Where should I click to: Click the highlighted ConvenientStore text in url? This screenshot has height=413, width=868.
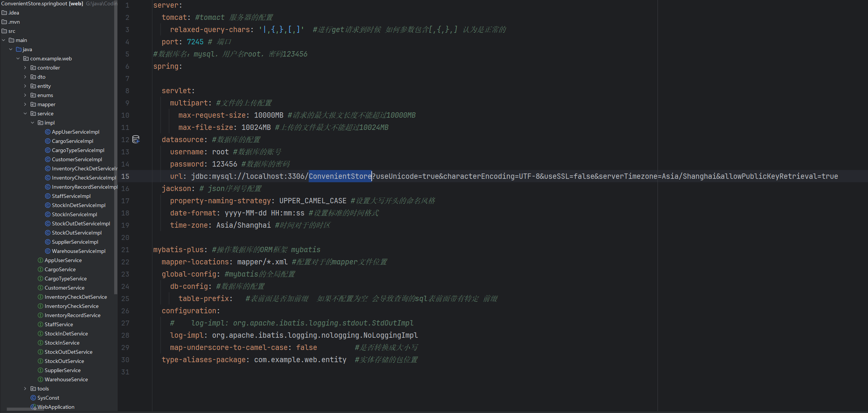click(340, 176)
